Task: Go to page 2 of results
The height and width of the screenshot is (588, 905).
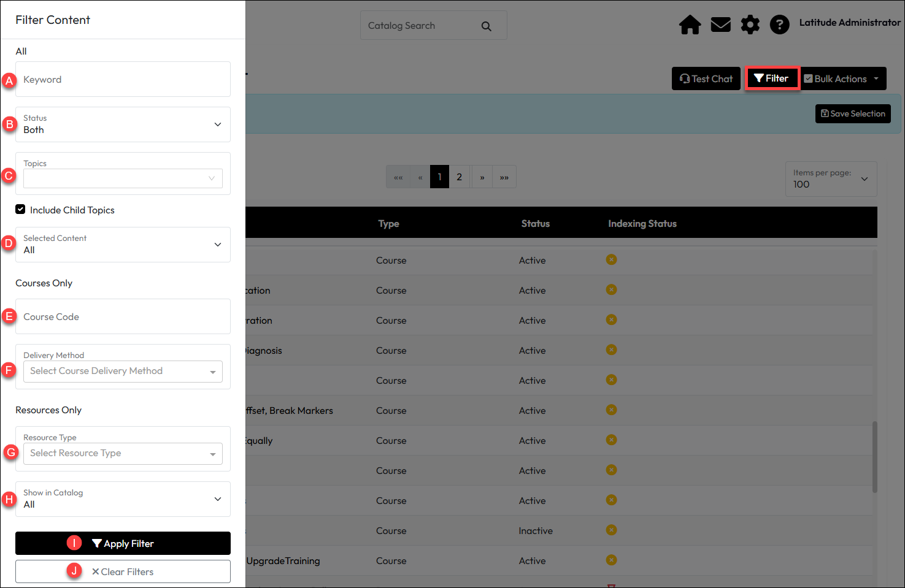Action: (x=459, y=177)
